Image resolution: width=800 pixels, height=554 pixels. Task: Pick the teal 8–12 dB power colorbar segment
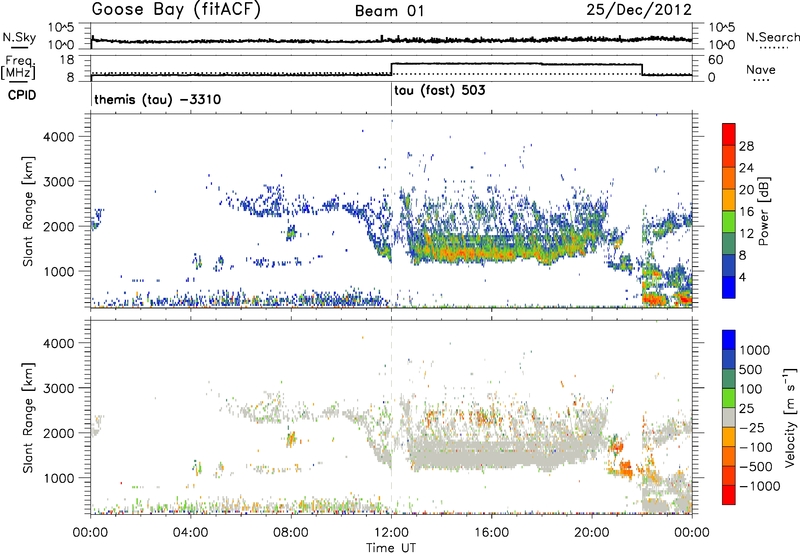(x=729, y=244)
